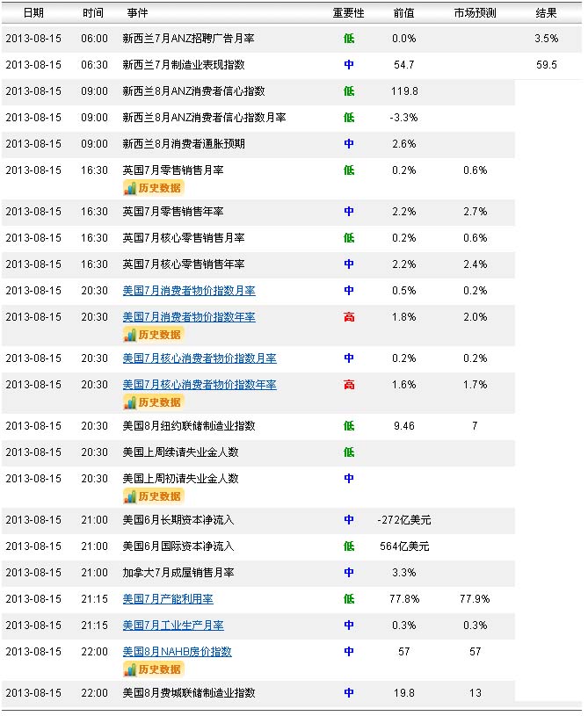Image resolution: width=588 pixels, height=716 pixels.
Task: Click forecast value 1.7%
Action: (x=475, y=385)
